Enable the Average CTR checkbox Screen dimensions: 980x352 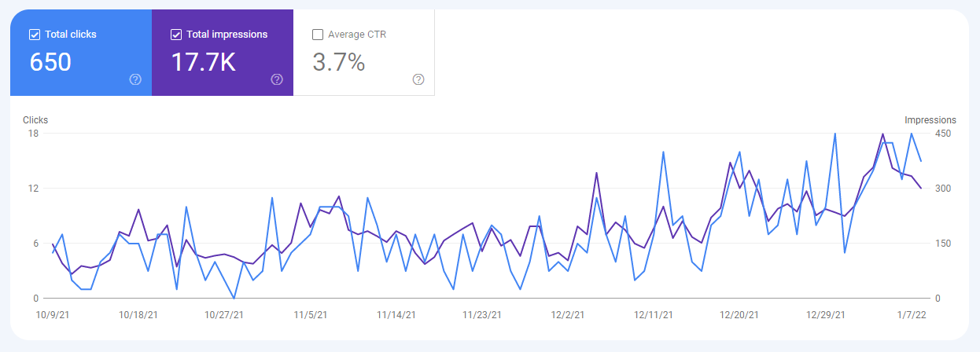point(318,35)
